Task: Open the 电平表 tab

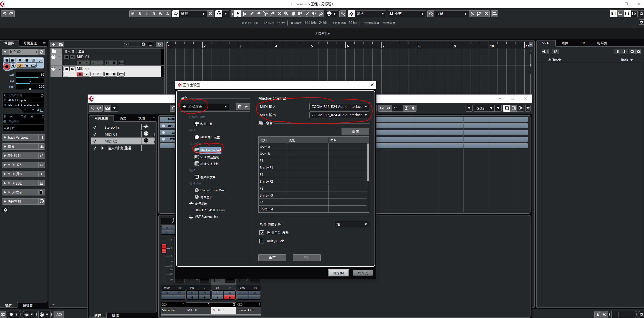Action: pos(602,43)
